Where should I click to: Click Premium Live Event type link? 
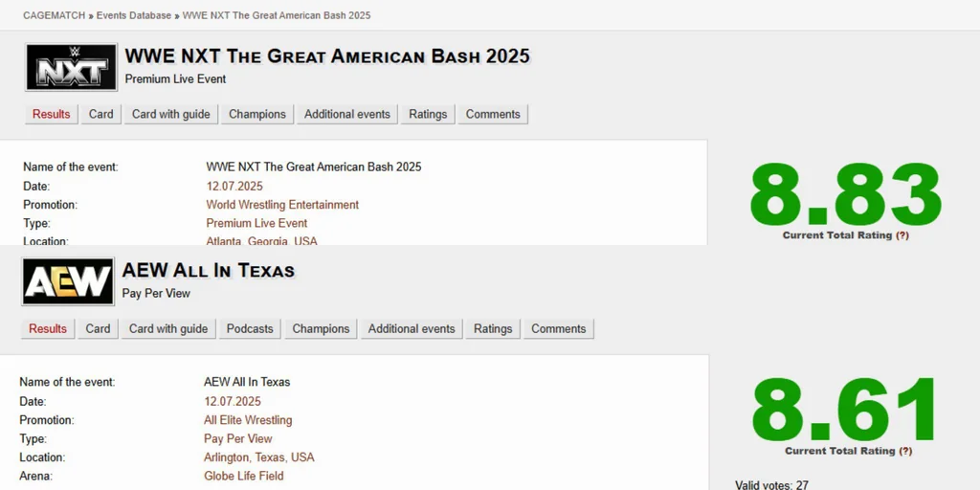pos(256,223)
